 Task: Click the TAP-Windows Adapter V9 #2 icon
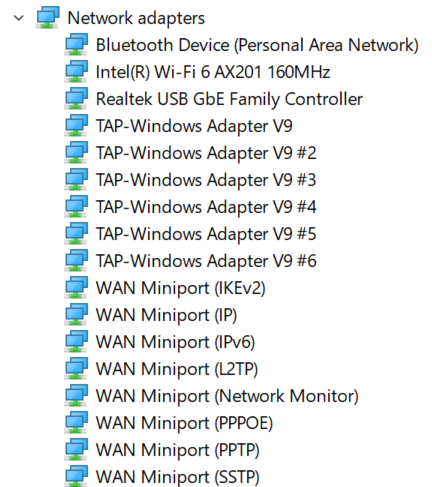(x=76, y=152)
